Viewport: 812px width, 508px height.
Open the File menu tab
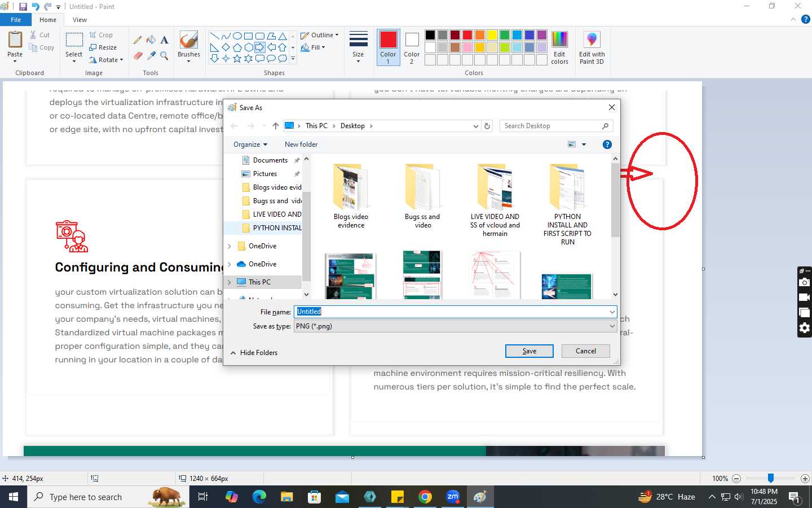(x=16, y=20)
